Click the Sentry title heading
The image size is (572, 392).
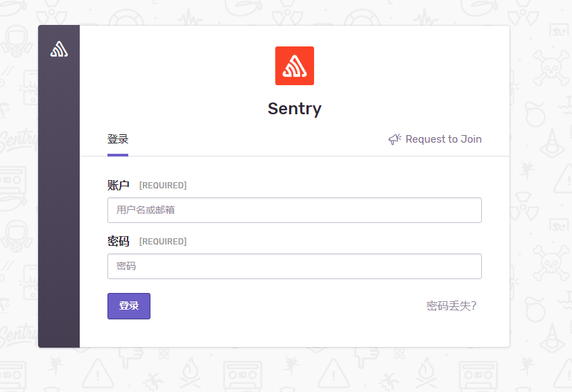(x=295, y=109)
